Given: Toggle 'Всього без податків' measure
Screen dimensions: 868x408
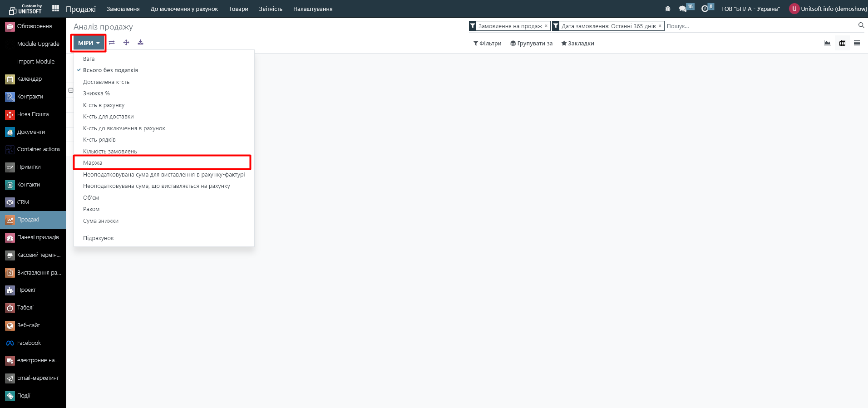Looking at the screenshot, I should 110,70.
